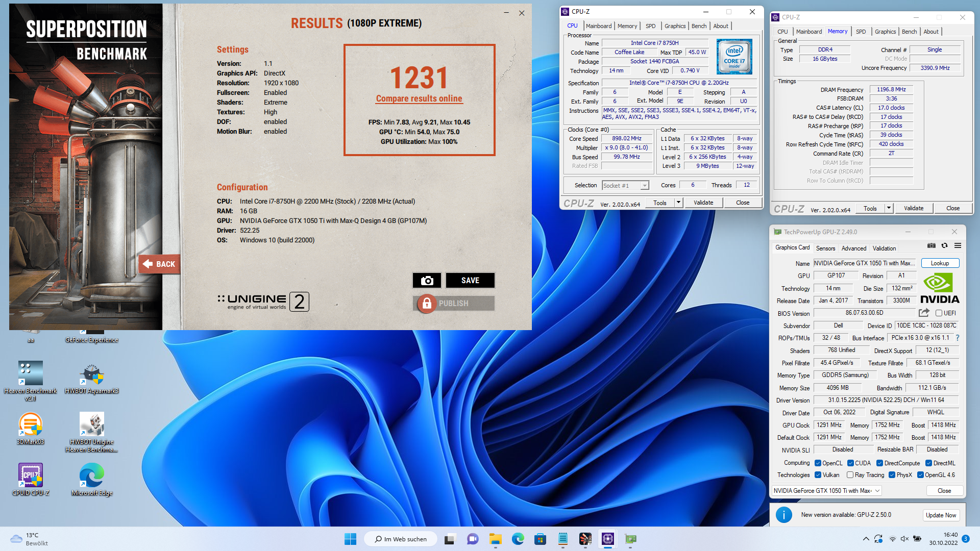Image resolution: width=980 pixels, height=551 pixels.
Task: Open Graphics tab in Memory CPU-Z window
Action: click(885, 32)
